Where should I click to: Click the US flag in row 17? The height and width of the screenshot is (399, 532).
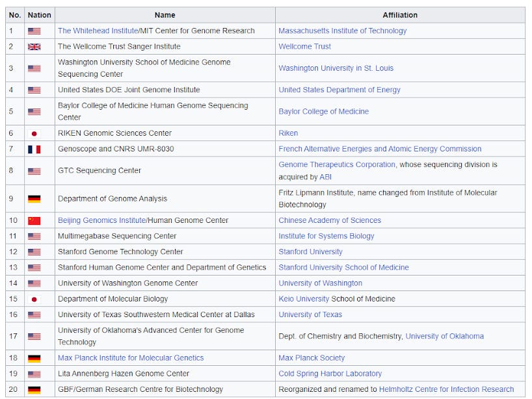click(x=34, y=337)
